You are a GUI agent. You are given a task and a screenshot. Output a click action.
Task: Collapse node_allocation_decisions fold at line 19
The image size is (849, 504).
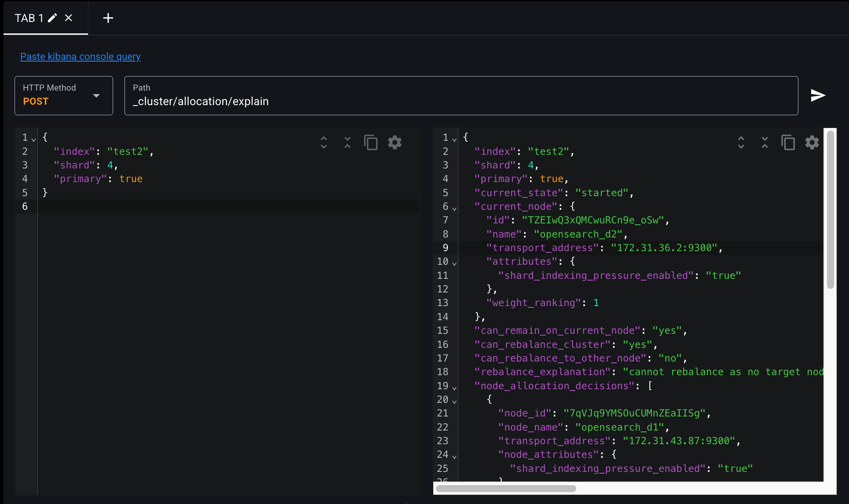pos(454,387)
